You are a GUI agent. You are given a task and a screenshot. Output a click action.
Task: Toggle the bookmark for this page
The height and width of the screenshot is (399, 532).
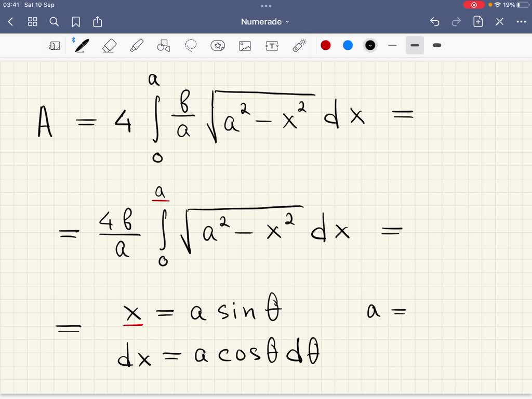(x=76, y=21)
